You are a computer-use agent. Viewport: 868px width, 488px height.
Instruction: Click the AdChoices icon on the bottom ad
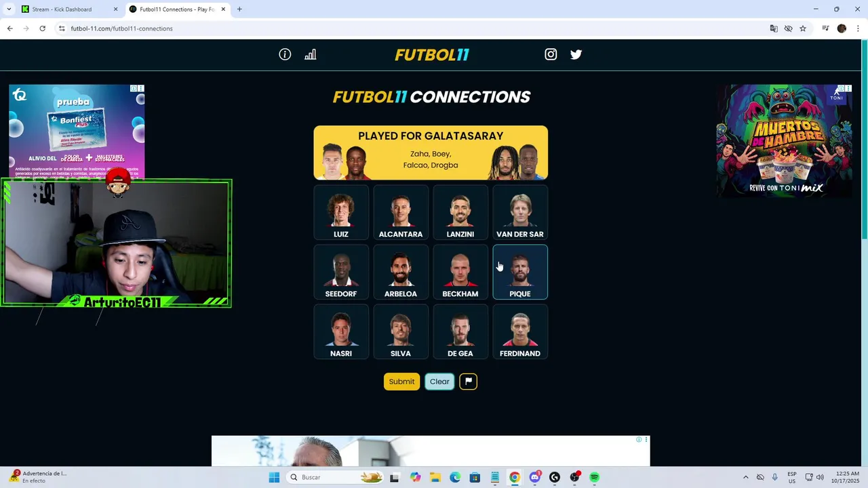[639, 440]
